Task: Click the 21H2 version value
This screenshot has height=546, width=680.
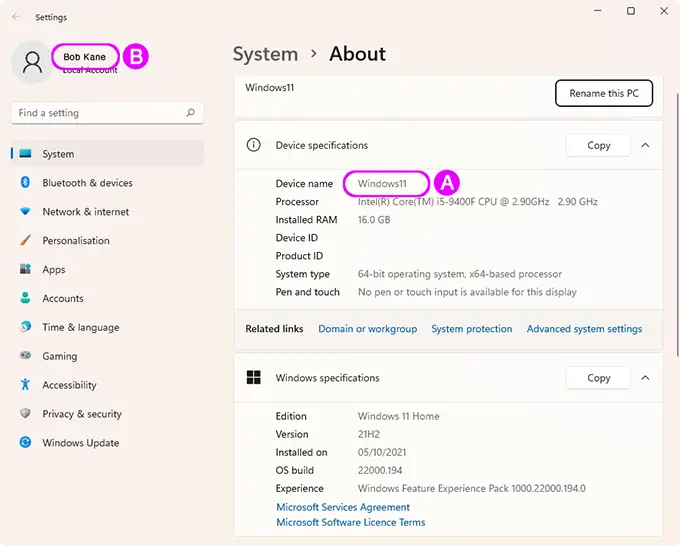Action: click(x=369, y=434)
